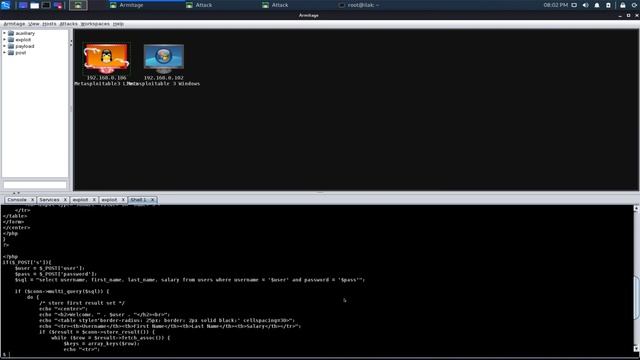Open the Armitage menu
640x360 pixels.
tap(14, 24)
